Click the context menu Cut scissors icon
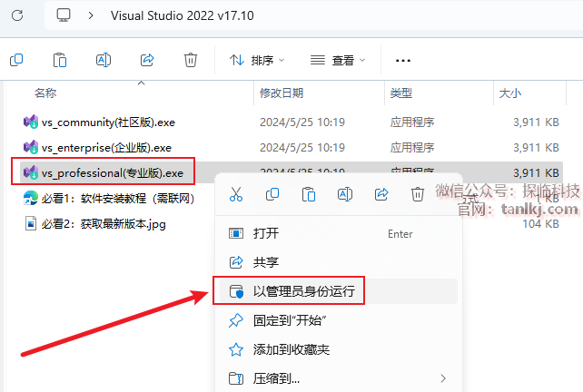583x392 pixels. (x=236, y=194)
